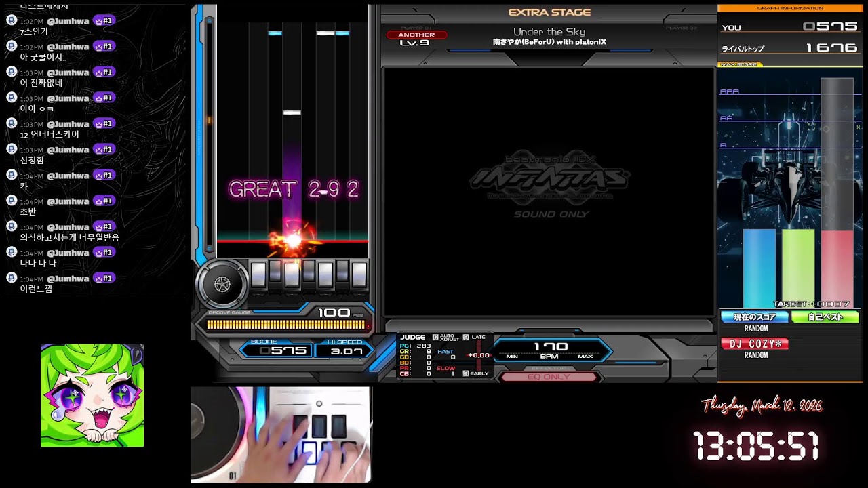Click the green personal best graph bar

click(x=798, y=268)
